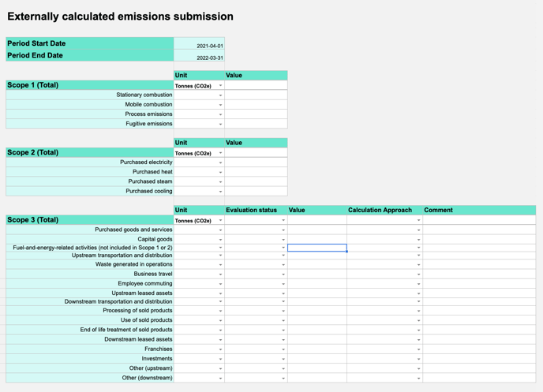Screen dimensions: 543x392
Task: Select the Scope 1 (Total) label
Action: [90, 85]
